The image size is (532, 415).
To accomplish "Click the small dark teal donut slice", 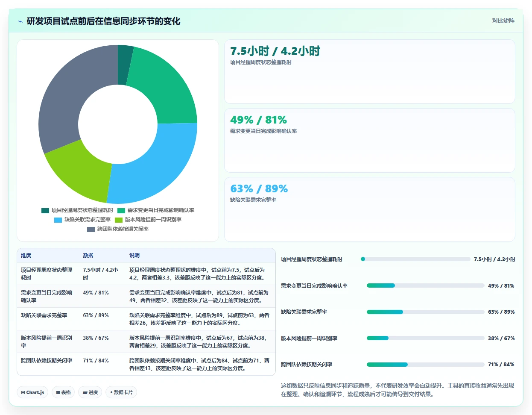I will pyautogui.click(x=125, y=65).
